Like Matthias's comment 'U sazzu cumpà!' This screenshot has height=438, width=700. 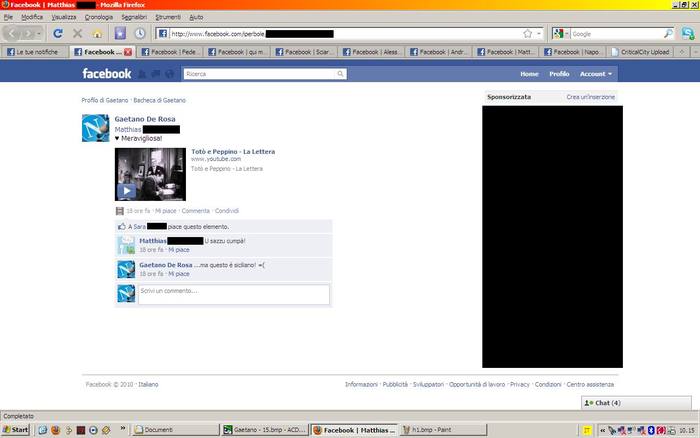179,250
